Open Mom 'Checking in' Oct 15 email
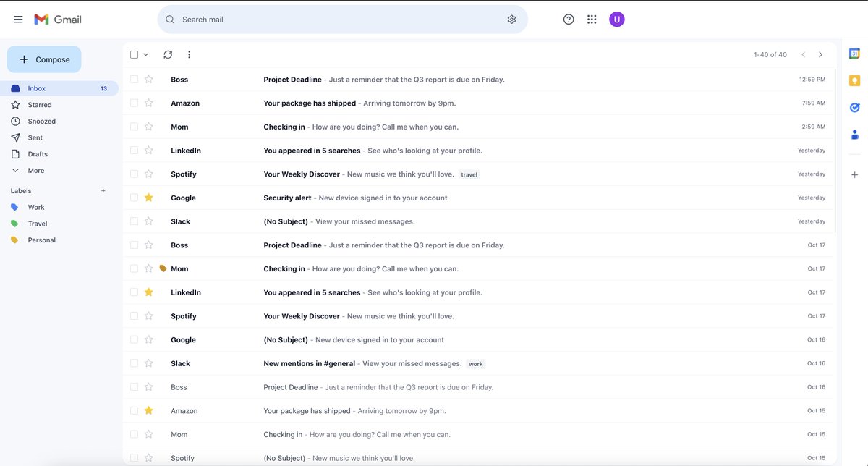The height and width of the screenshot is (466, 868). tap(479, 434)
